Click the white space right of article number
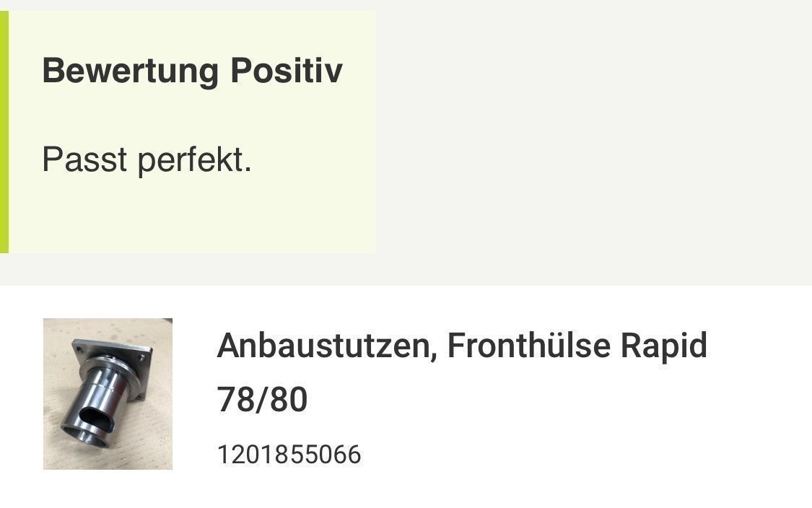This screenshot has width=812, height=508. tap(585, 455)
